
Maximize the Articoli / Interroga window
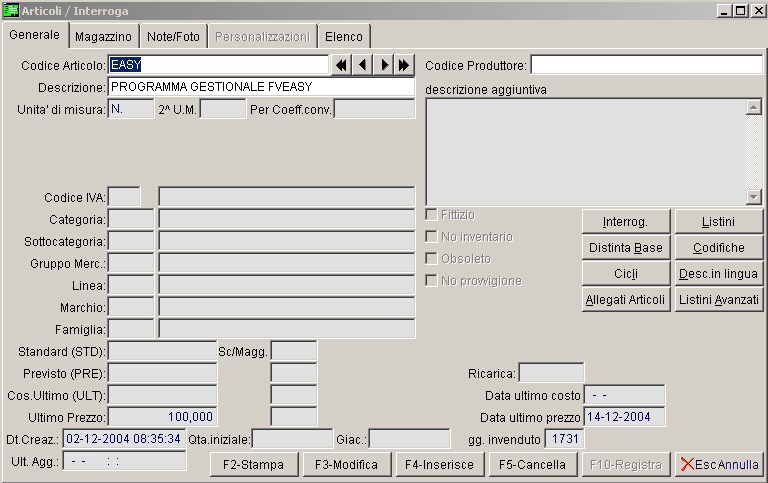741,10
